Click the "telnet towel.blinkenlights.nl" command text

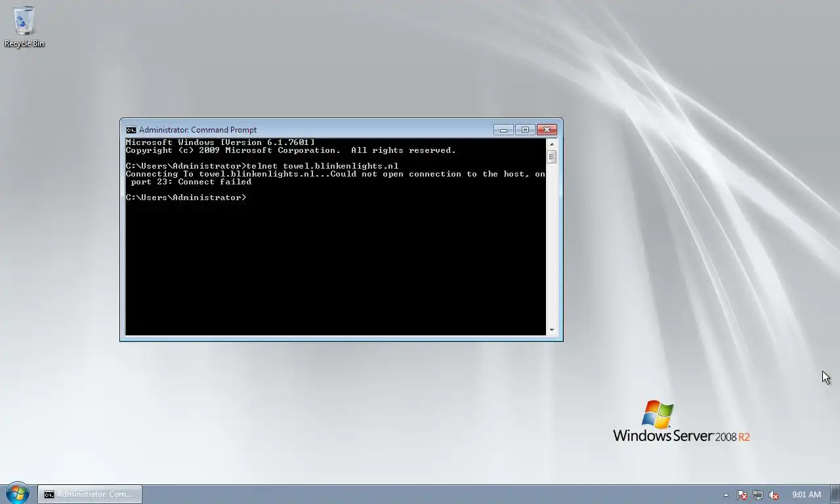(x=322, y=166)
